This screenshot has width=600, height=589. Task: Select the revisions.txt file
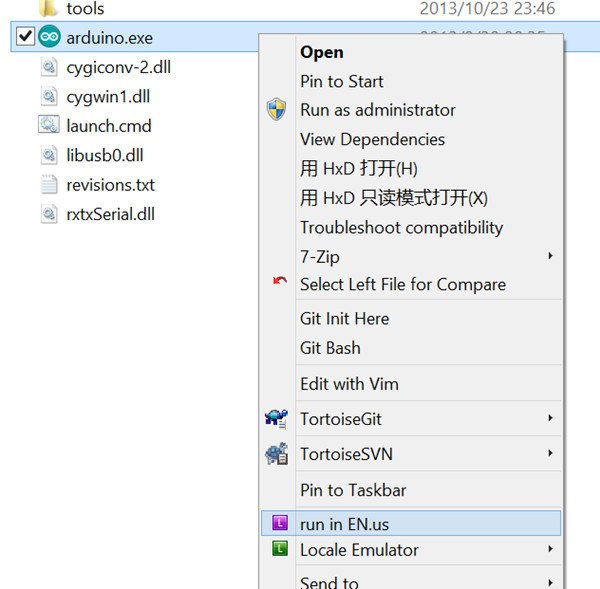(110, 185)
